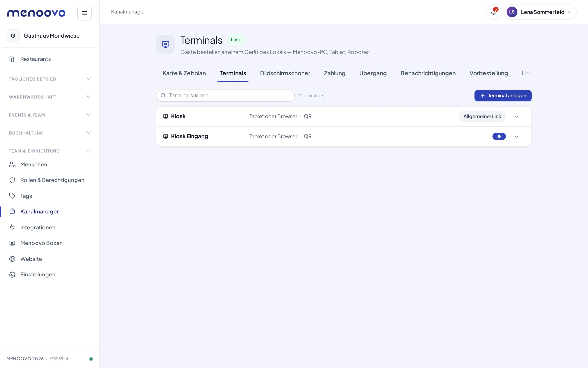Open Integrationen in the sidebar
Screen dimensions: 588x368
pyautogui.click(x=50, y=227)
